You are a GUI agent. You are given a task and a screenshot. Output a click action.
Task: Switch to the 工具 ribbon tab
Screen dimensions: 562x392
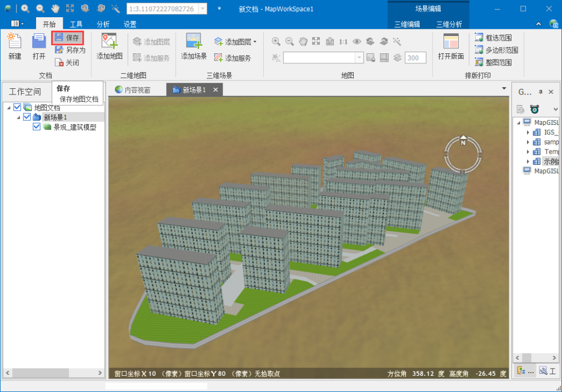(76, 24)
